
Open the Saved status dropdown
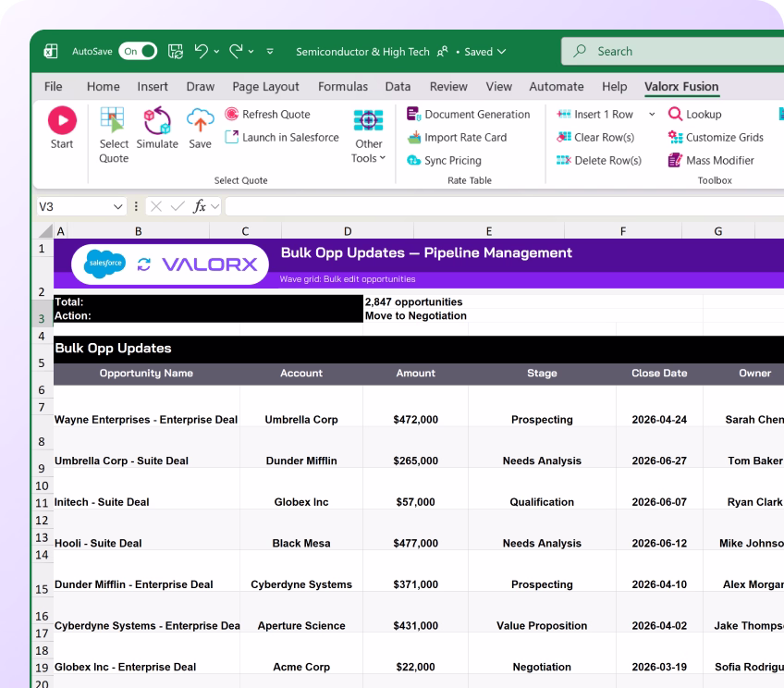[485, 52]
